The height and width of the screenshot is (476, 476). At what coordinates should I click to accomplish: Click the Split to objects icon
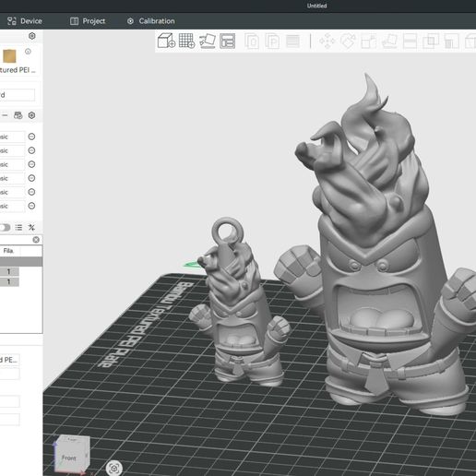252,42
